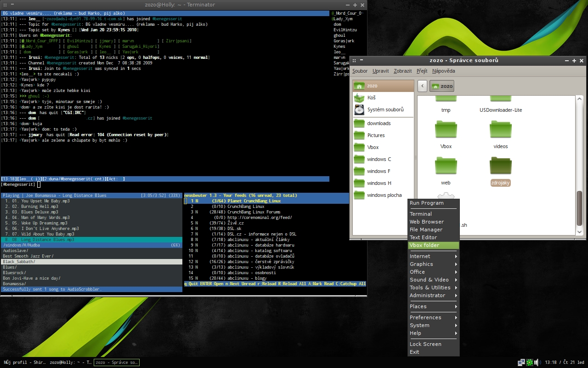
Task: Select track 08. Long Distance Blues.mp3
Action: tap(91, 240)
